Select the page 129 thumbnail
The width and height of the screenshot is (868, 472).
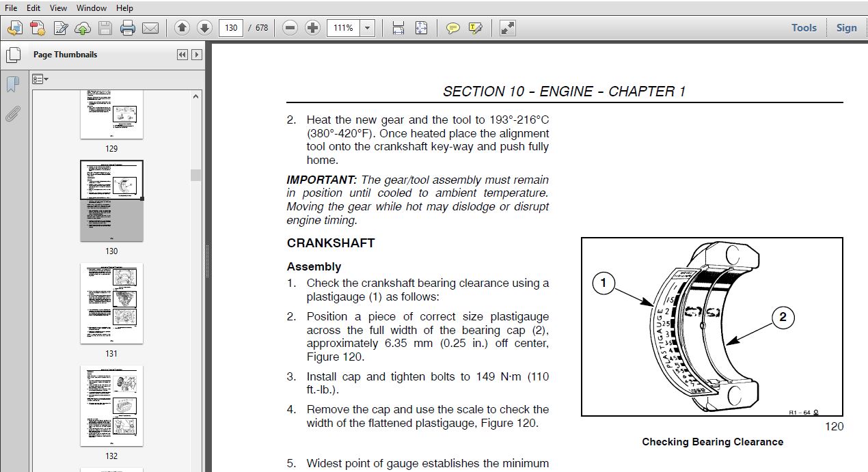(112, 114)
